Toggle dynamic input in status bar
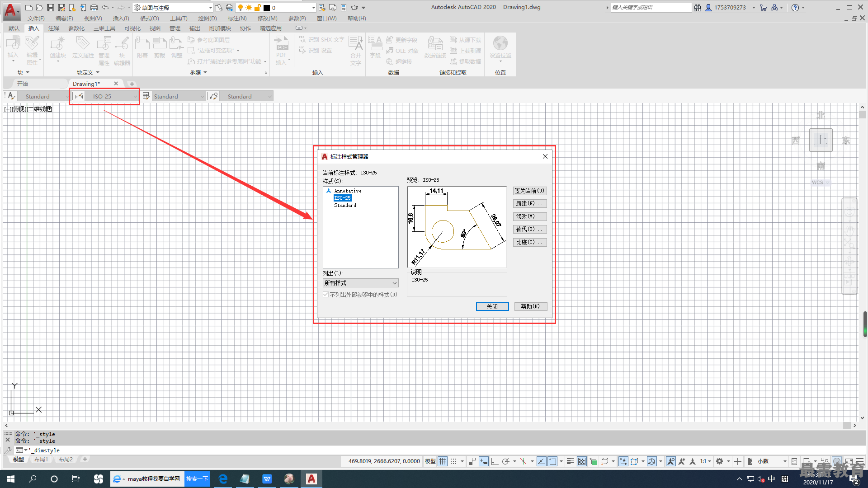 coord(484,461)
